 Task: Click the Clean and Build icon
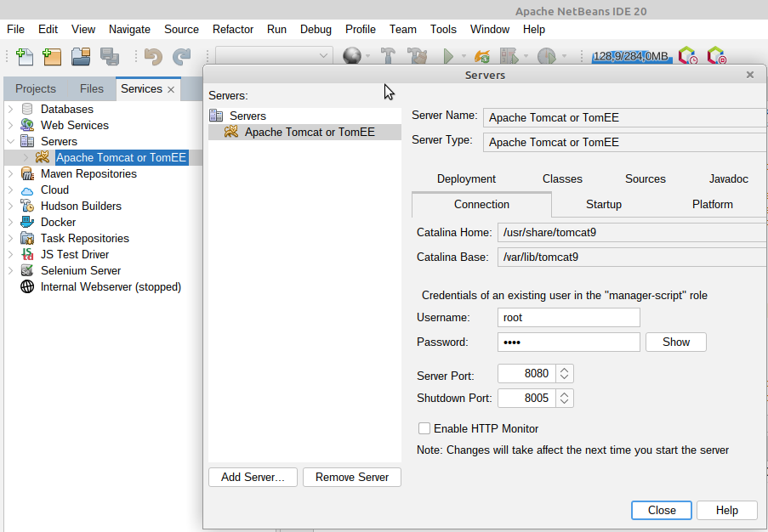coord(418,56)
